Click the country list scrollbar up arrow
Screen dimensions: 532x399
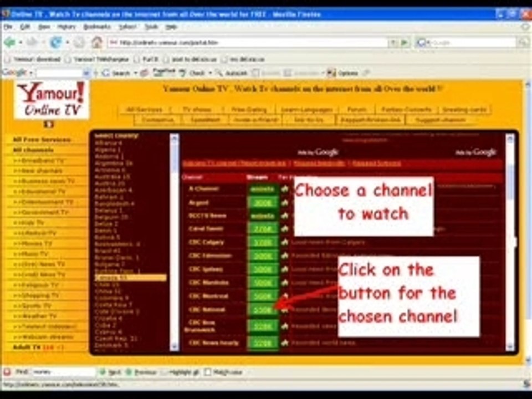click(x=175, y=138)
